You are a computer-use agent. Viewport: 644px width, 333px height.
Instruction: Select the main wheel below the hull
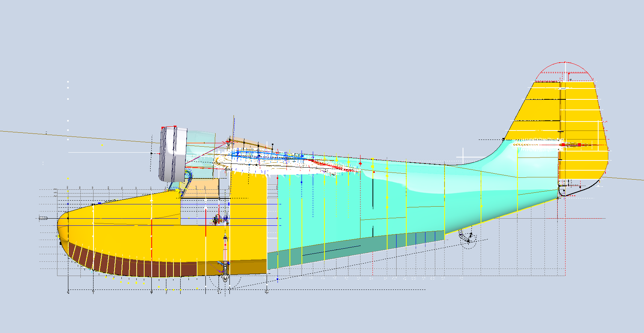[225, 278]
